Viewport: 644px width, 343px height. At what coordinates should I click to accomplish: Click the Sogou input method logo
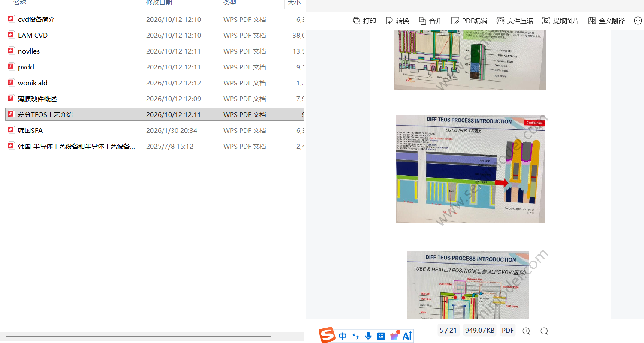coord(327,335)
